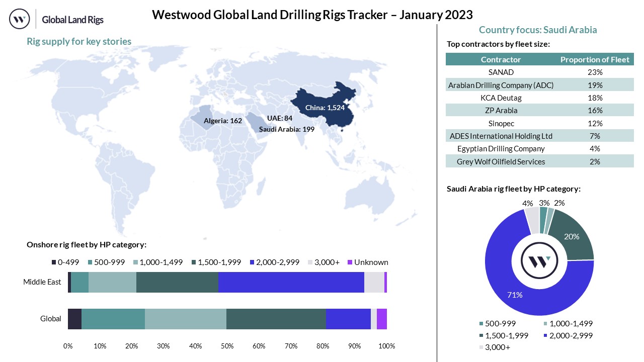Click the Westwood logo in top-left corner
The image size is (644, 362).
point(20,20)
